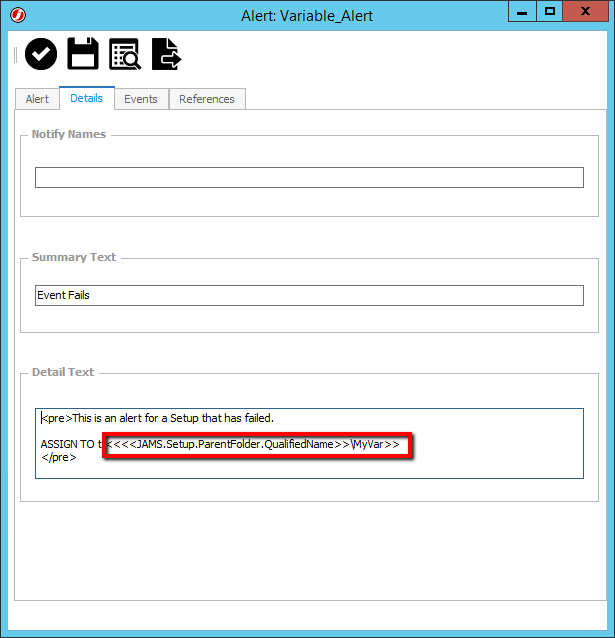Screen dimensions: 615x638
Task: Click the toolbar grip handle
Action: click(x=15, y=55)
